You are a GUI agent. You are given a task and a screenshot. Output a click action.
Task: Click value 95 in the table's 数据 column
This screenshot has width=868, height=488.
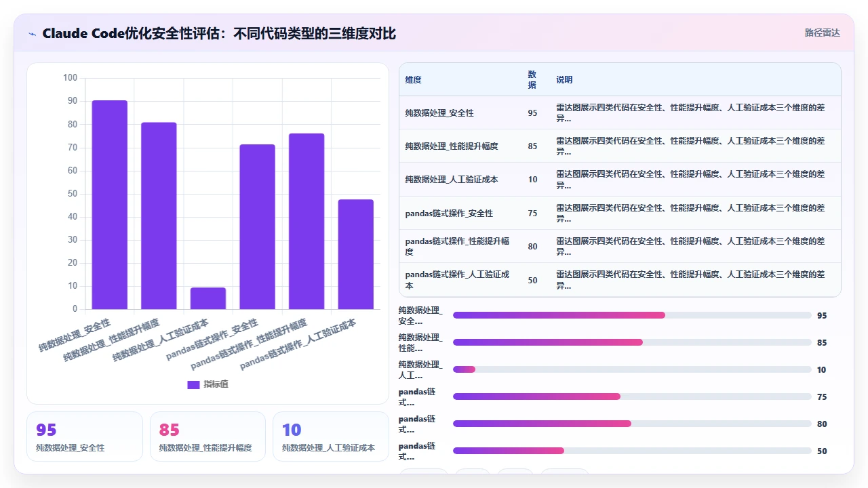[532, 113]
